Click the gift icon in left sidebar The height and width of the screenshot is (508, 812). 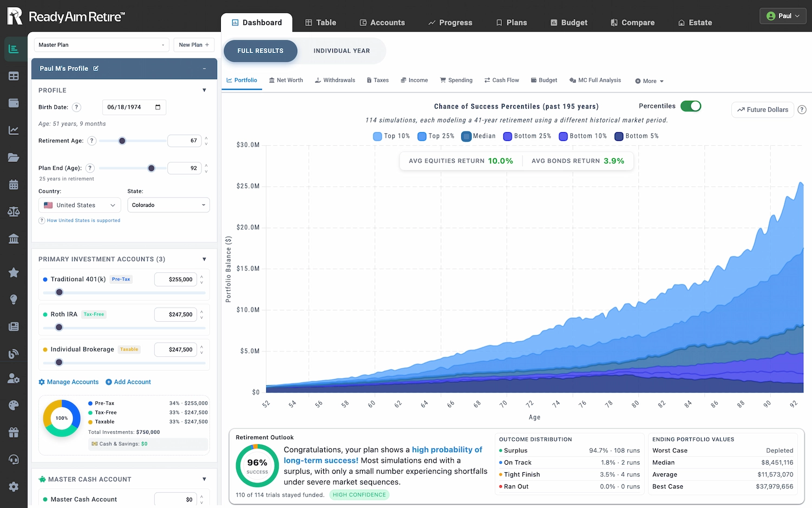click(14, 432)
